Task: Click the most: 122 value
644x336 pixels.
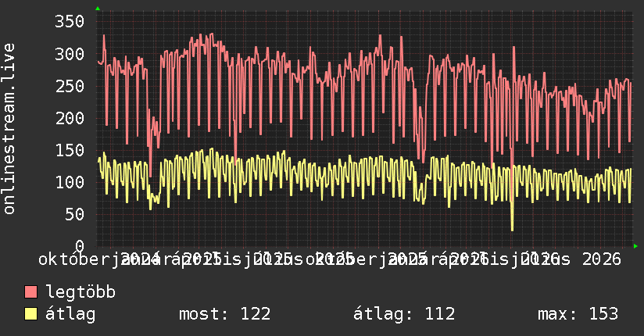Action: [x=224, y=314]
